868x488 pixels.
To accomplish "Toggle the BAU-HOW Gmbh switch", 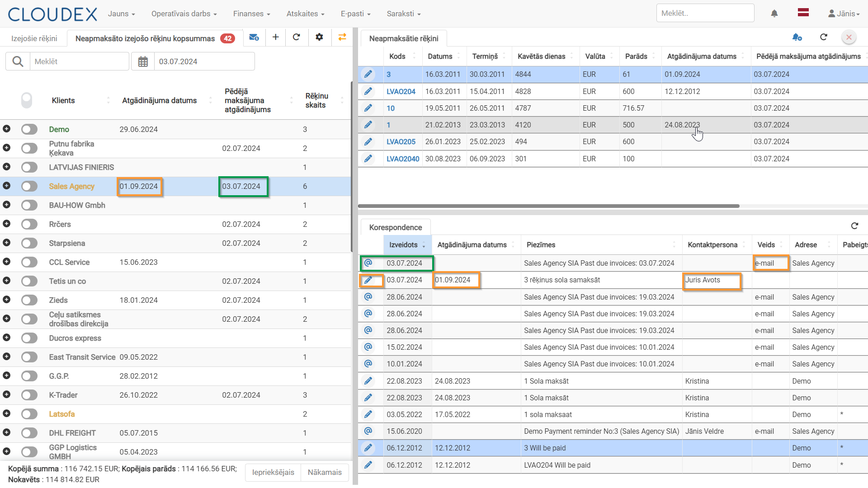I will pyautogui.click(x=29, y=206).
